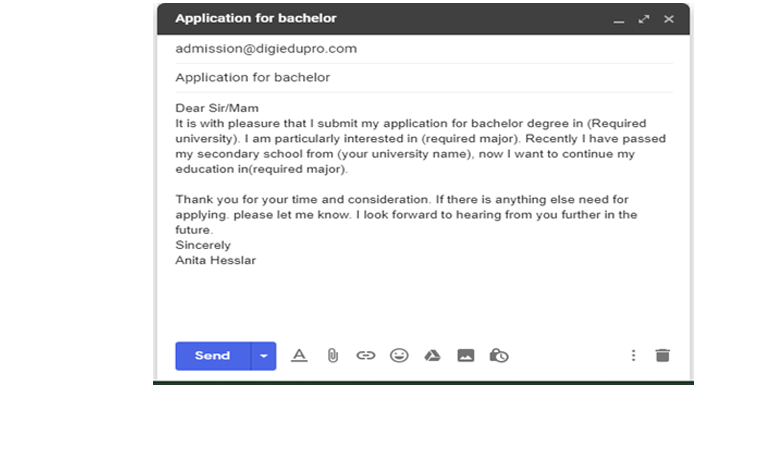This screenshot has width=772, height=467.
Task: Insert a link using the chain icon
Action: [366, 355]
